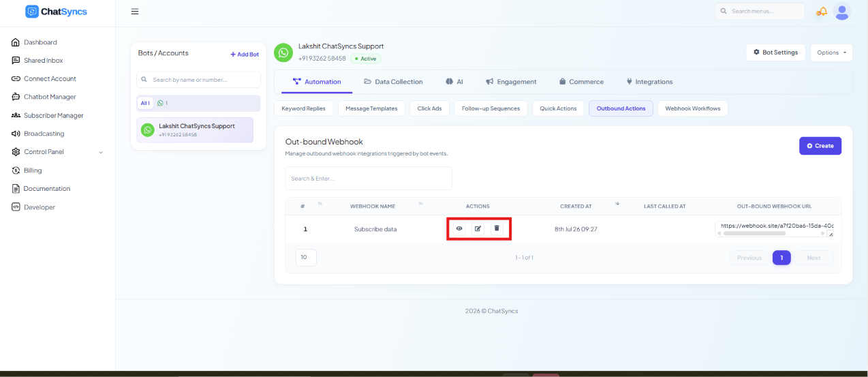Click the search menus field
The image size is (868, 377).
760,11
